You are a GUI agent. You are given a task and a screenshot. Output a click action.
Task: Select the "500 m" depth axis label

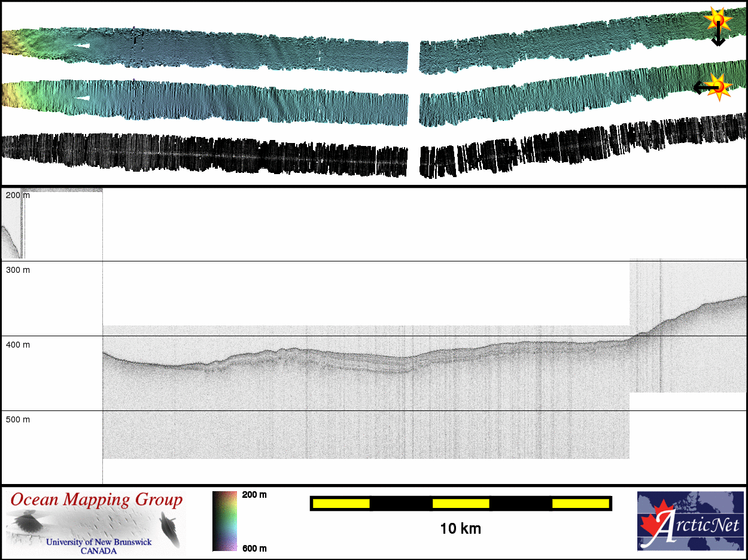pyautogui.click(x=17, y=419)
